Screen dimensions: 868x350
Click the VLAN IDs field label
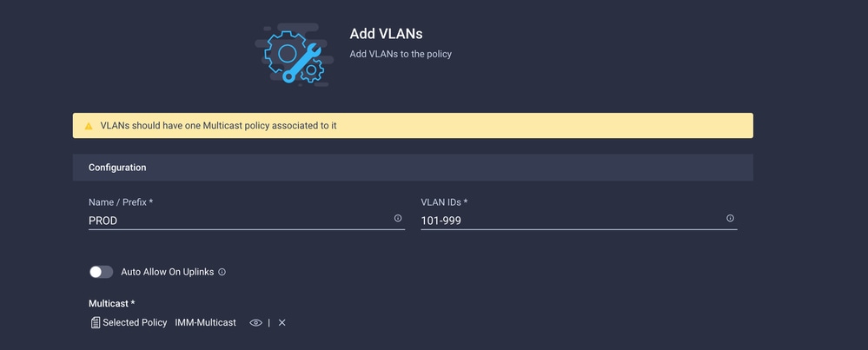click(x=444, y=202)
